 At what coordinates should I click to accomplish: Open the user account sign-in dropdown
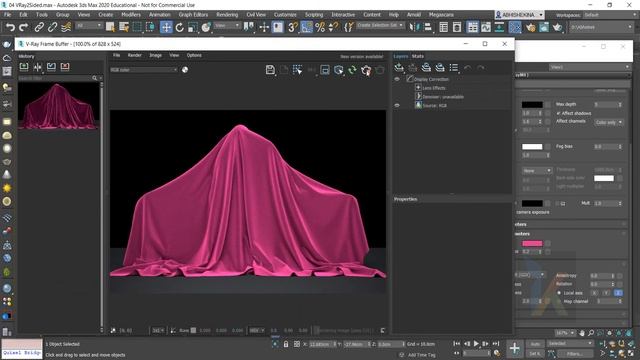[x=520, y=15]
